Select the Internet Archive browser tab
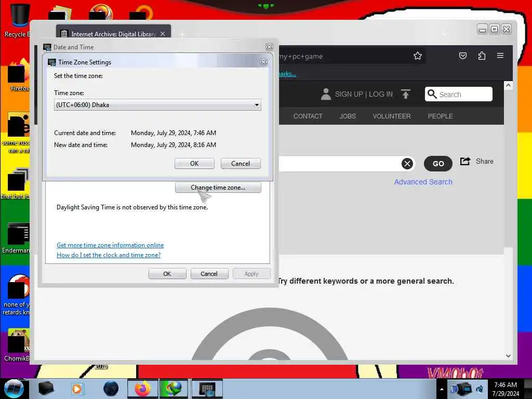The width and height of the screenshot is (532, 399). click(113, 34)
